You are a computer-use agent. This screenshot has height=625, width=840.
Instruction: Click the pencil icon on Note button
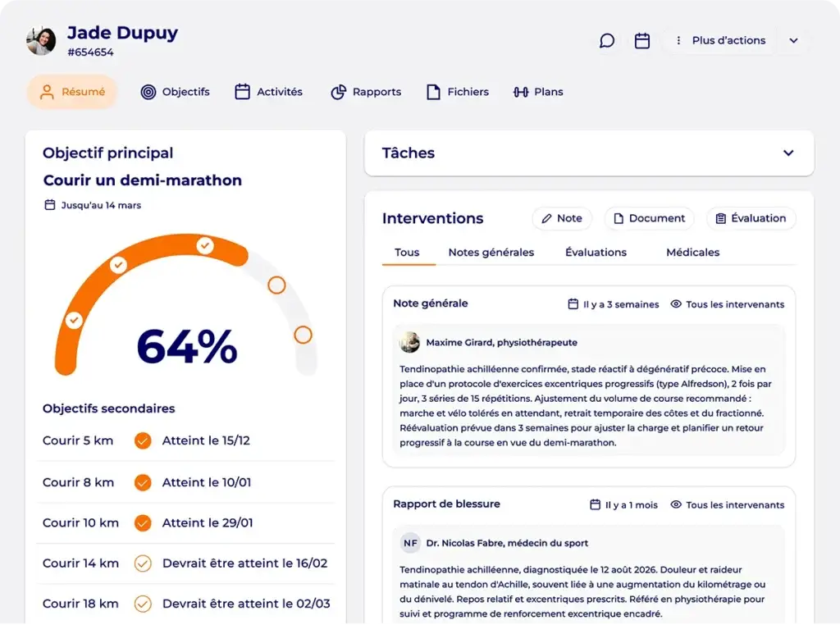click(x=546, y=218)
